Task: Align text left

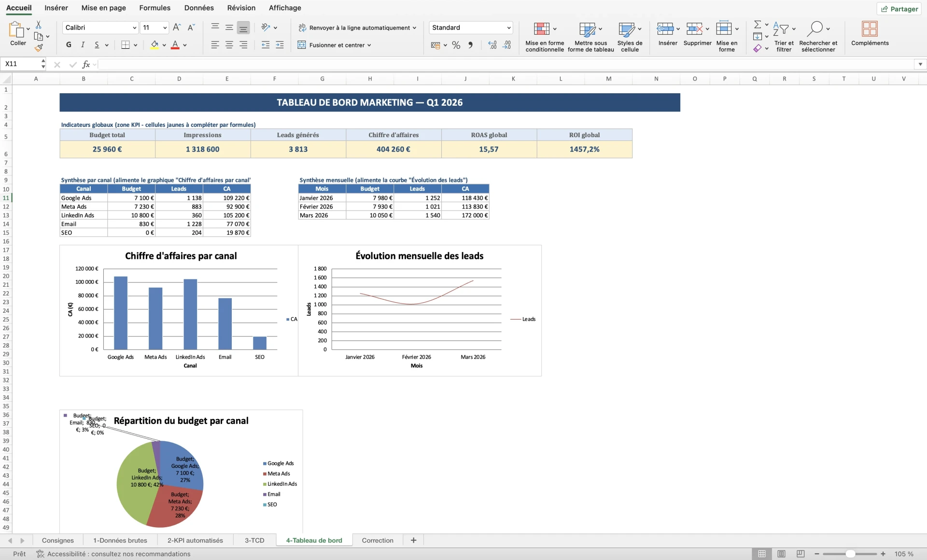Action: coord(215,45)
